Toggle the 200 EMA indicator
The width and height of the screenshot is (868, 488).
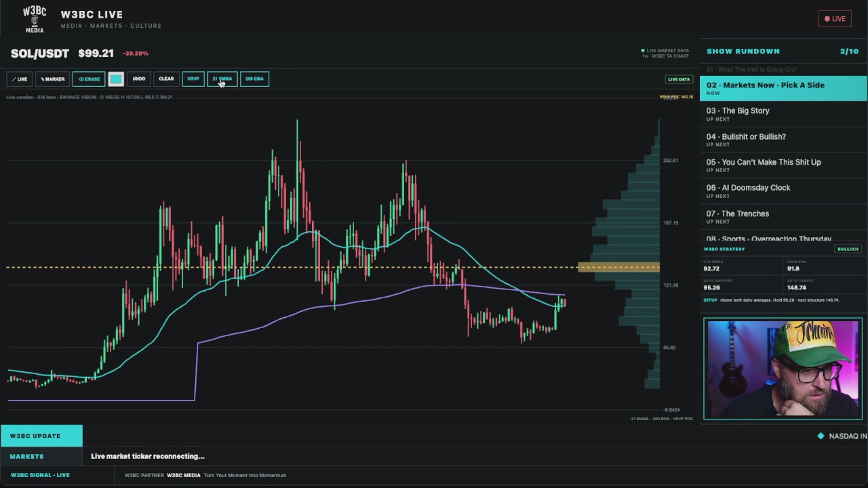coord(255,79)
